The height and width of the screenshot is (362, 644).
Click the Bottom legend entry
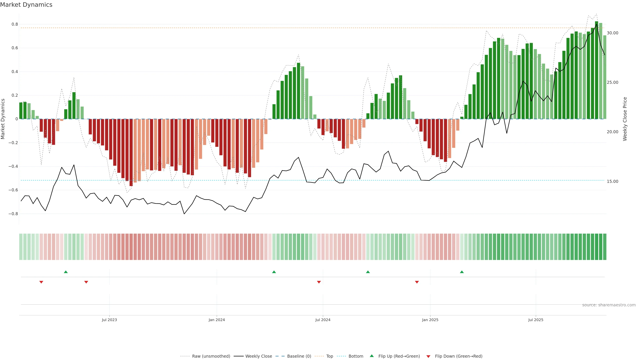point(356,356)
